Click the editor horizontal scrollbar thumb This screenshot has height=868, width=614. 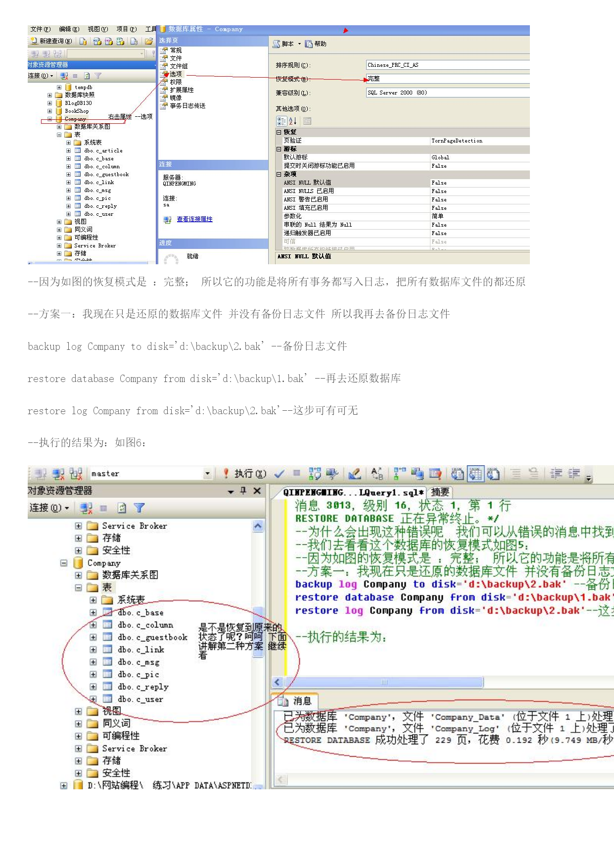click(383, 682)
